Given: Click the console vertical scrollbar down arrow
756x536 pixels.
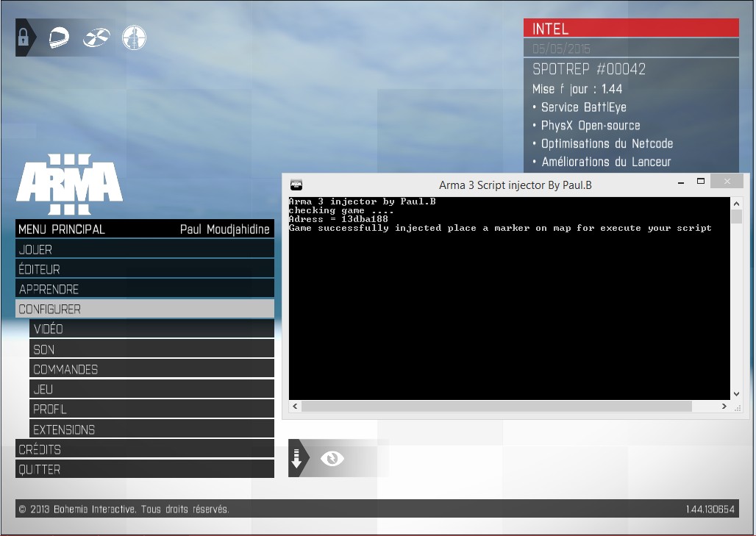Looking at the screenshot, I should point(736,394).
